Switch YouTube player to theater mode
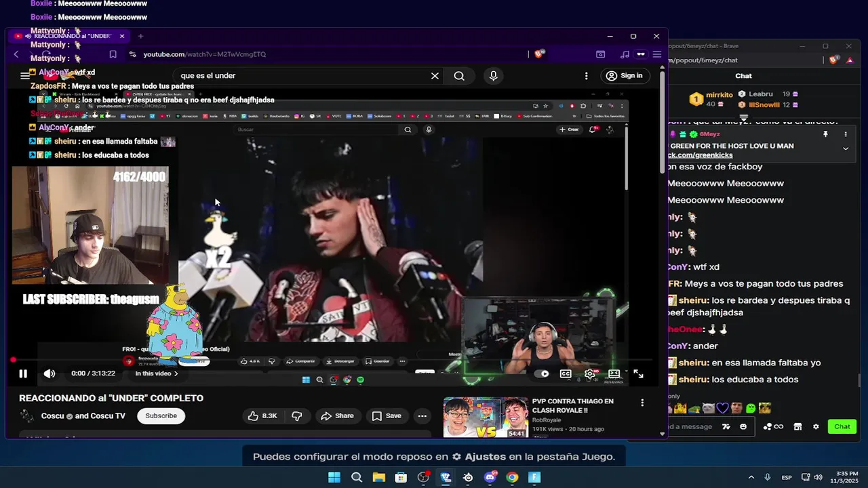The width and height of the screenshot is (868, 488). [614, 373]
